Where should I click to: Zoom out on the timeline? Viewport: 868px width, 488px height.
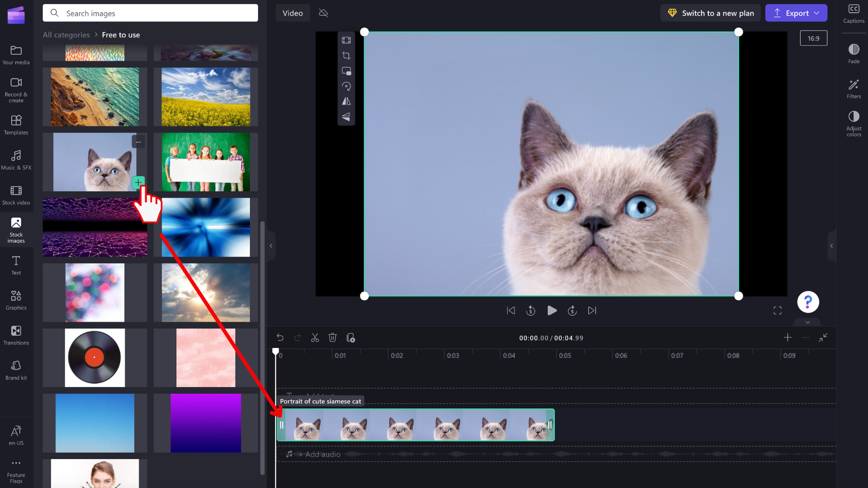(805, 338)
